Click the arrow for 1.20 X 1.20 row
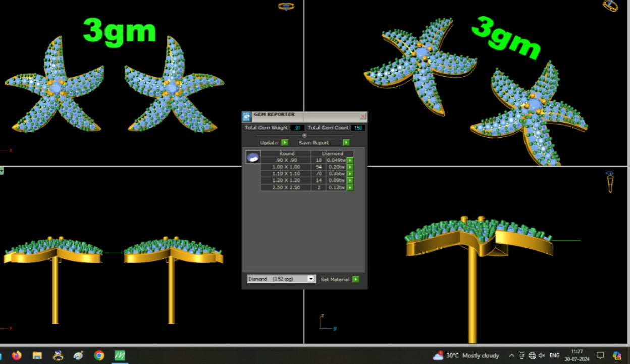Screen dimensions: 630x364 coord(350,180)
